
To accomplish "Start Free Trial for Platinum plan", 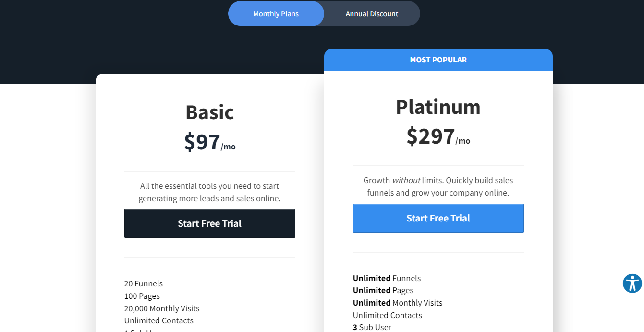I will 438,218.
